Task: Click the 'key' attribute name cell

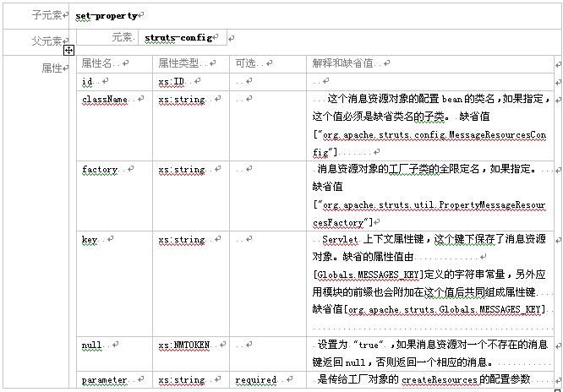Action: (x=90, y=240)
